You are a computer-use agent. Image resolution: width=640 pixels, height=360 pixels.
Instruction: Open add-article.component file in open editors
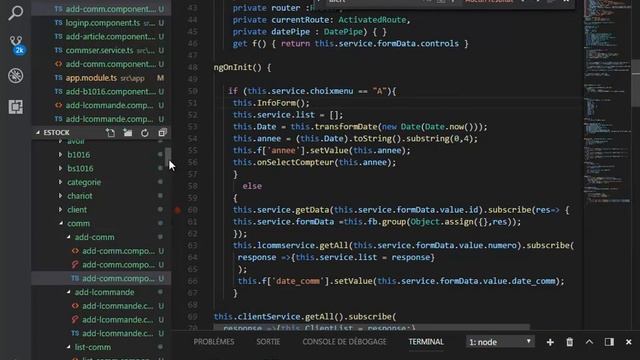click(x=101, y=37)
